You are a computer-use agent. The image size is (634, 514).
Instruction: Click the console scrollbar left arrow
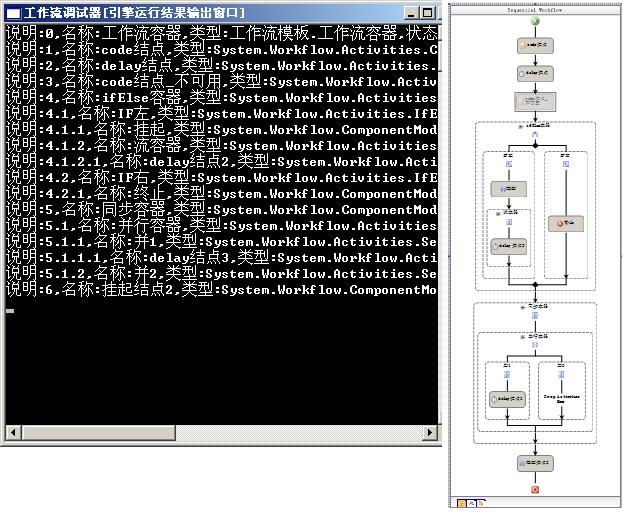pos(13,432)
